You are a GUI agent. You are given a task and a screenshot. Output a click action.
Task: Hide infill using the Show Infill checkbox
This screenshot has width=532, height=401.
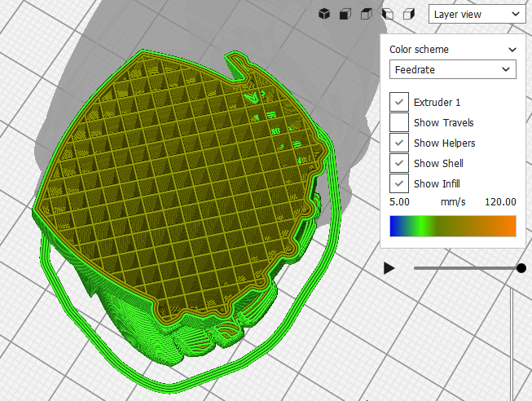pyautogui.click(x=399, y=183)
